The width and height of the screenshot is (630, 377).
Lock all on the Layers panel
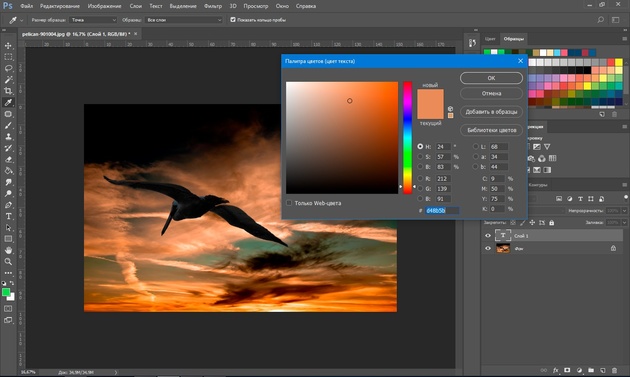[x=552, y=222]
